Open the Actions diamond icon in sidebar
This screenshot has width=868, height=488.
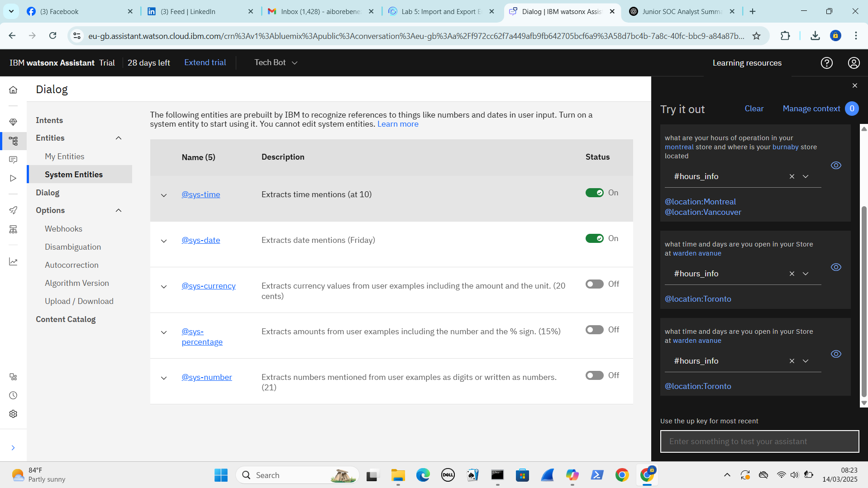click(13, 122)
